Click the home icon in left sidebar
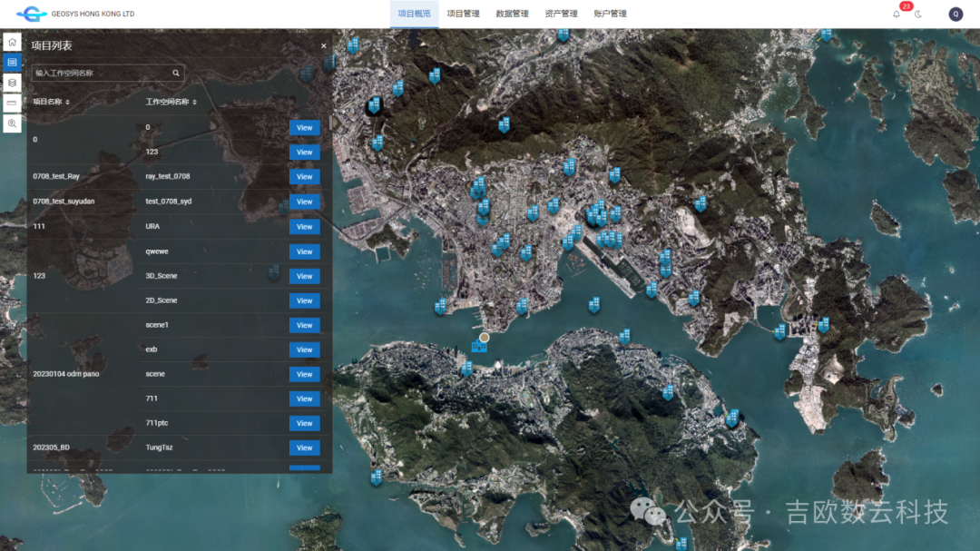The image size is (980, 551). coord(12,42)
